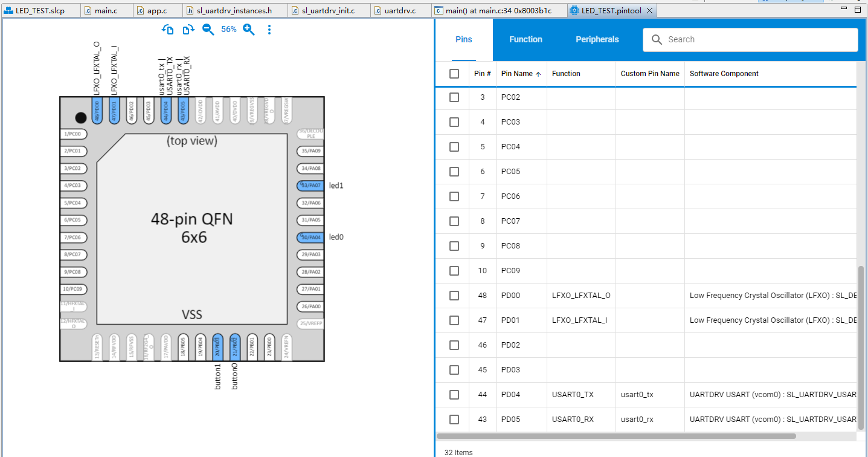Select pin 26/PA00 on the chip
This screenshot has width=868, height=457.
[x=310, y=306]
